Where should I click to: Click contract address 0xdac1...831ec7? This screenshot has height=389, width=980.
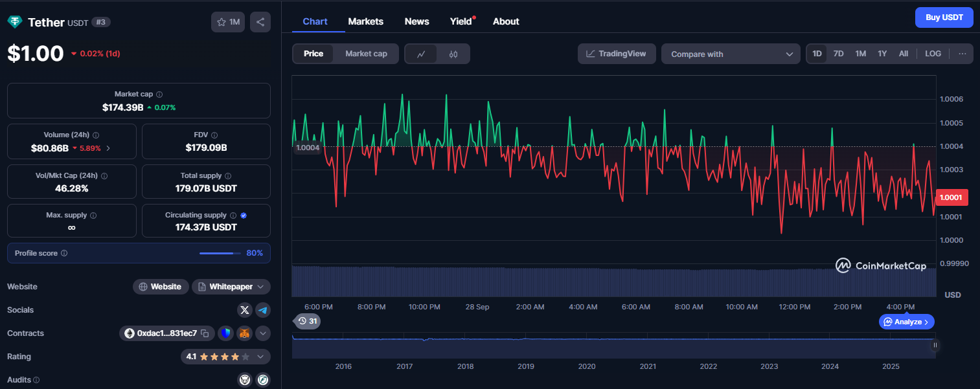tap(166, 333)
